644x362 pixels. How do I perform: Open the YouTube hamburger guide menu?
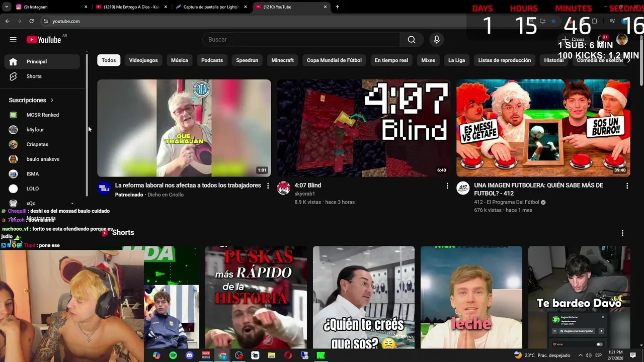coord(13,40)
